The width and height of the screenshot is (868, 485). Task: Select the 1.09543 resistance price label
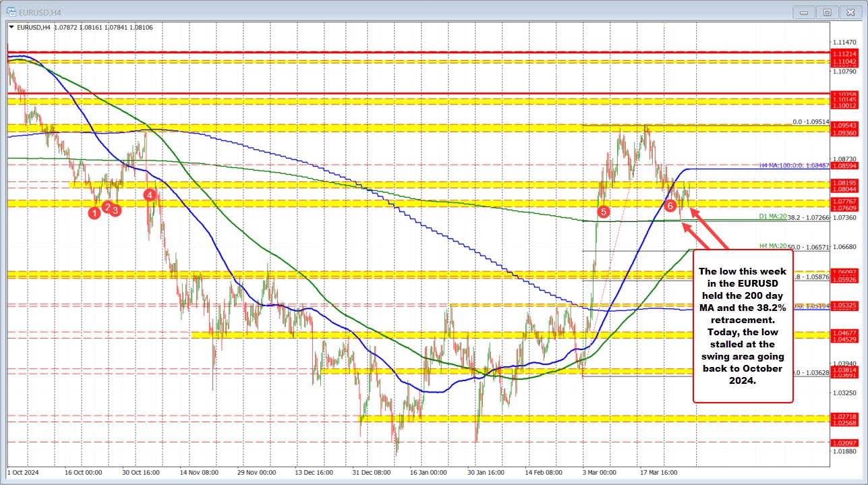click(844, 125)
